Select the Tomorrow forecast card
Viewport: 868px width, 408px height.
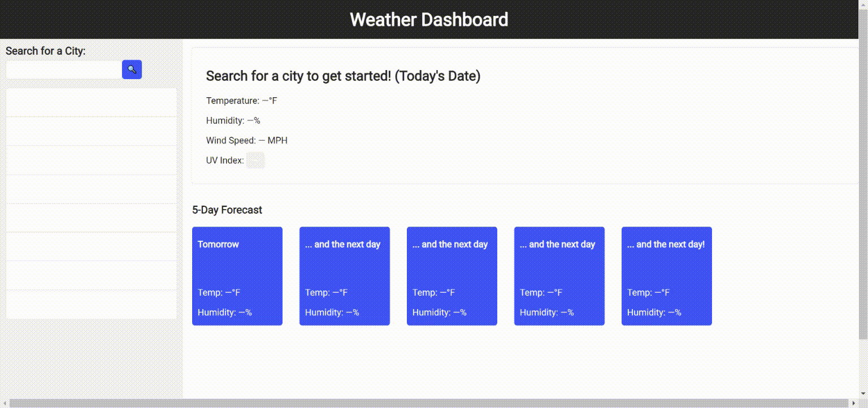237,276
